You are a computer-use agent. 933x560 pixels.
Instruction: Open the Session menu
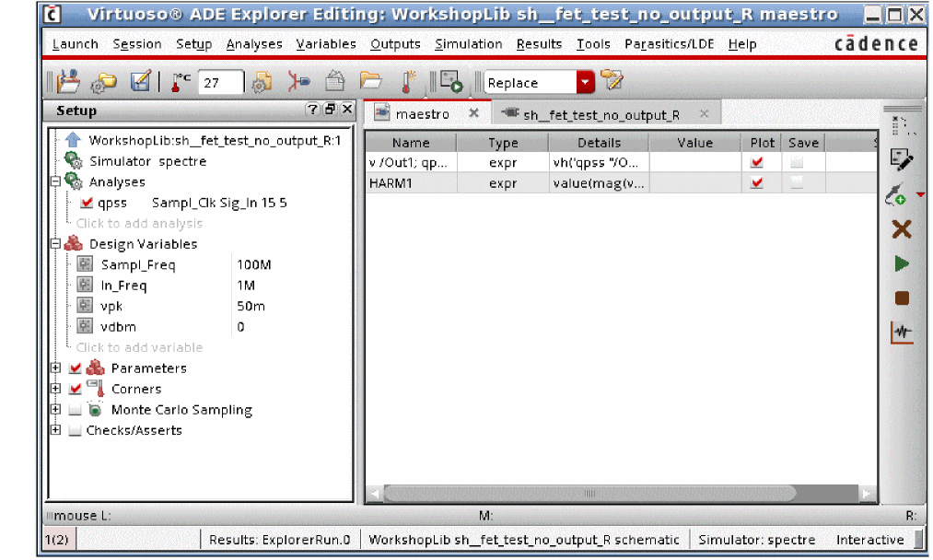(137, 44)
